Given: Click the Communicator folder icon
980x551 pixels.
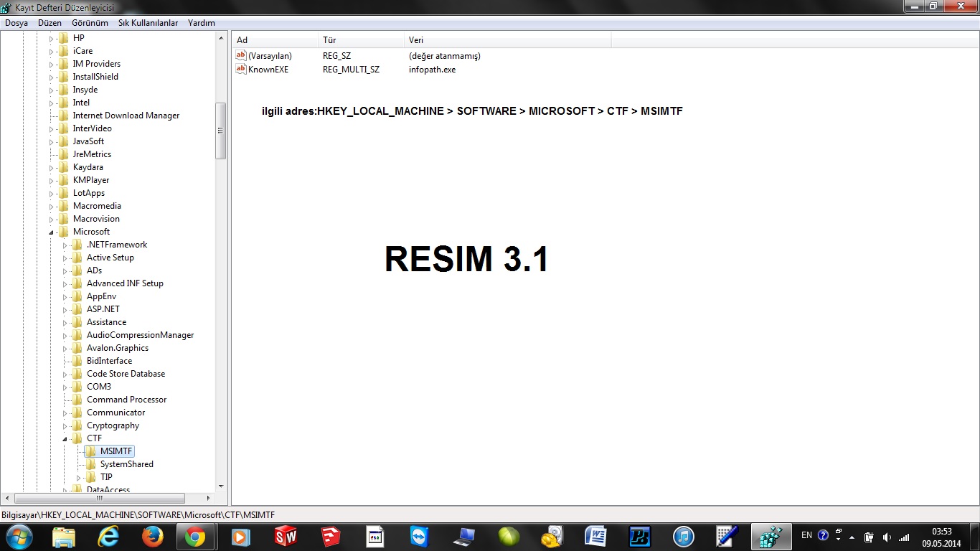Looking at the screenshot, I should [77, 413].
